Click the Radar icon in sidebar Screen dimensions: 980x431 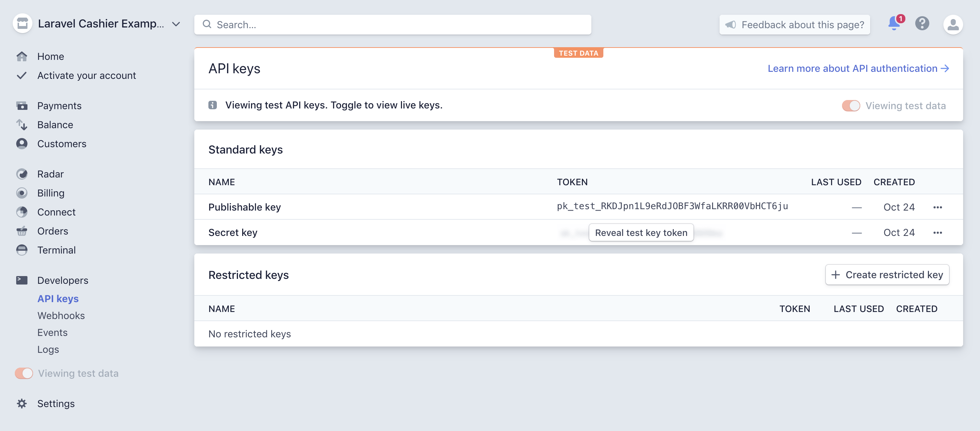point(22,174)
